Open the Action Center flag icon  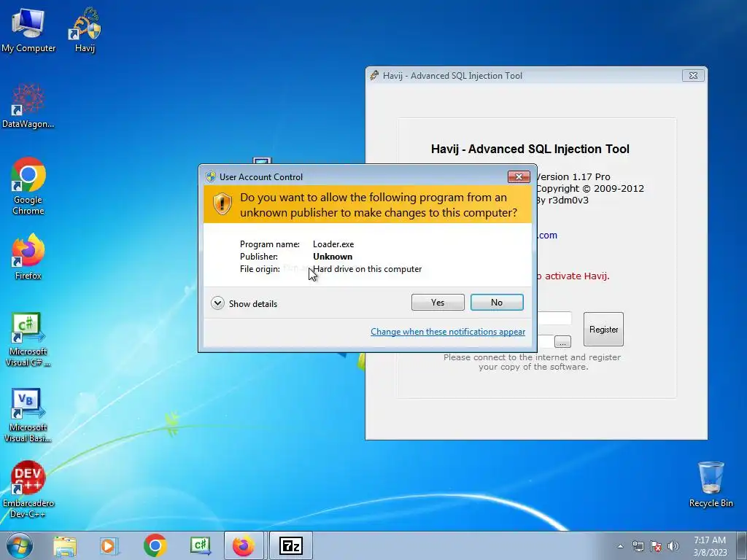coord(656,546)
